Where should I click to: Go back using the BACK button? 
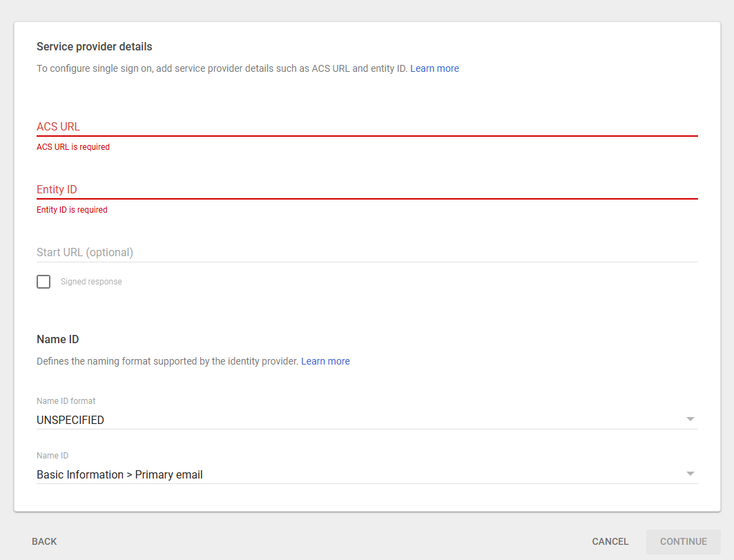pos(44,541)
